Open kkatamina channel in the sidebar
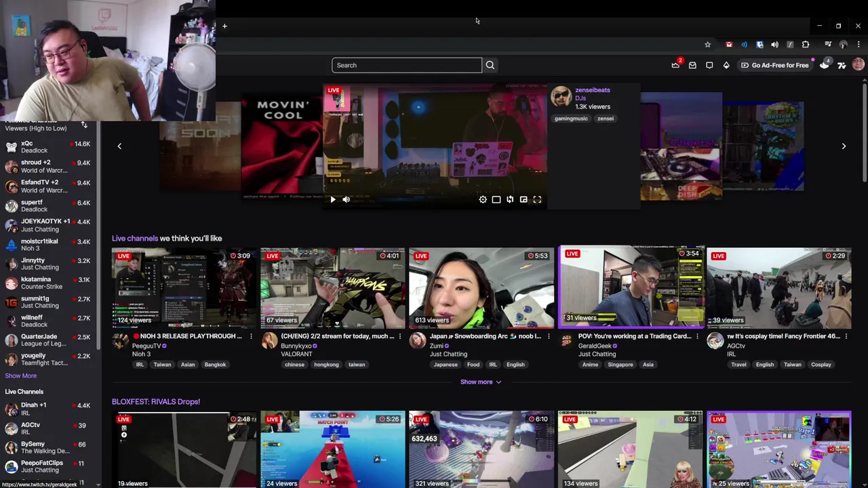 click(x=47, y=283)
